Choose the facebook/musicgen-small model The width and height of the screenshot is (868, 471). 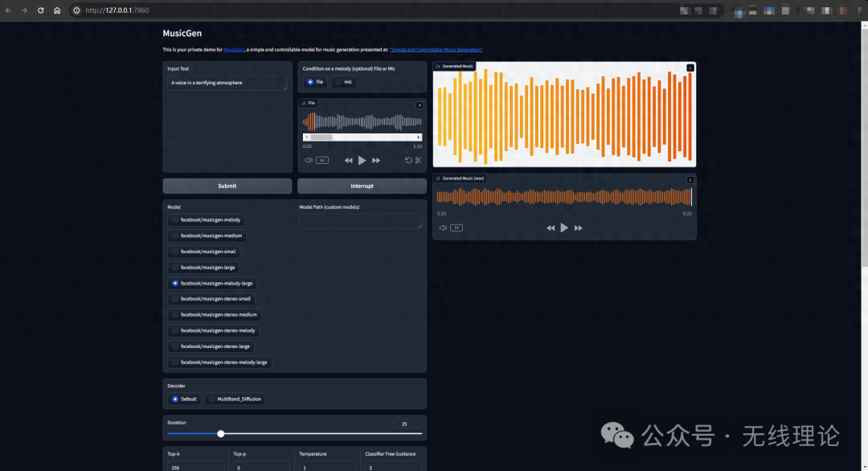[x=203, y=252]
